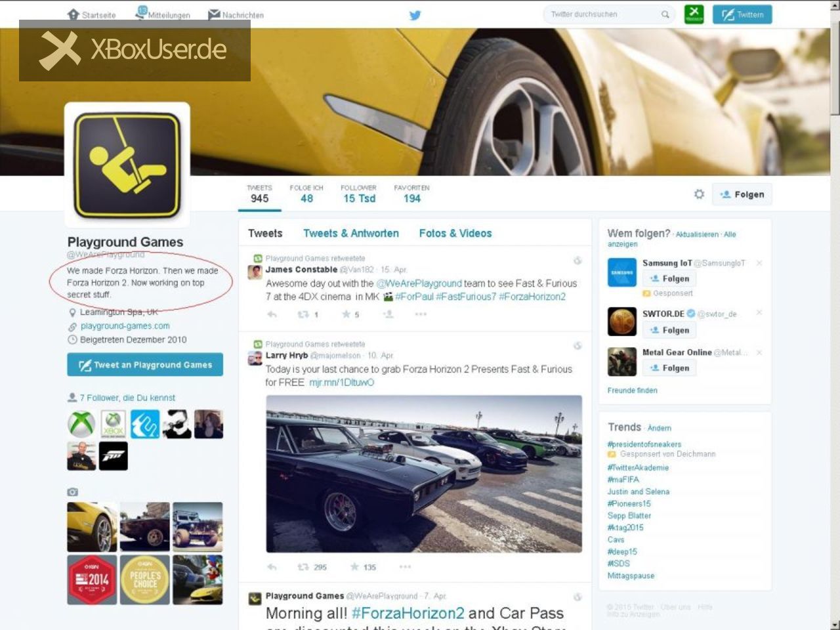Click follow icon on James Constable tweet
Image resolution: width=840 pixels, height=630 pixels.
tap(388, 314)
